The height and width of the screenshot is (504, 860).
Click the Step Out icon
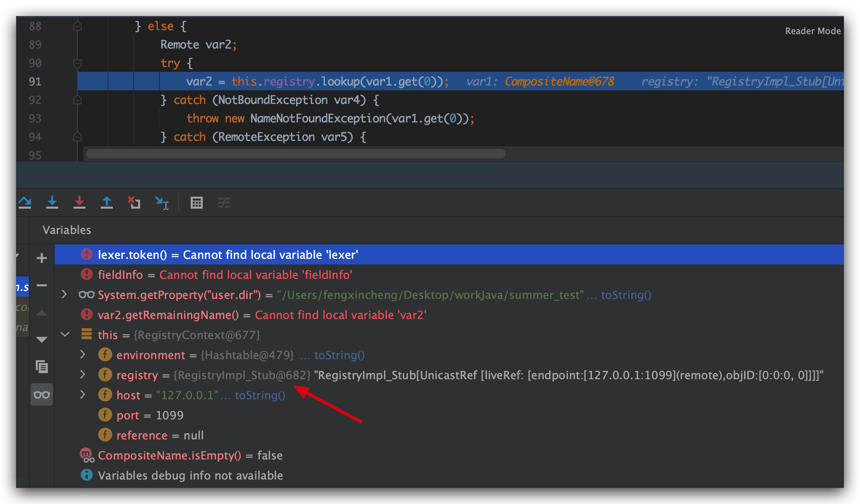click(x=107, y=203)
